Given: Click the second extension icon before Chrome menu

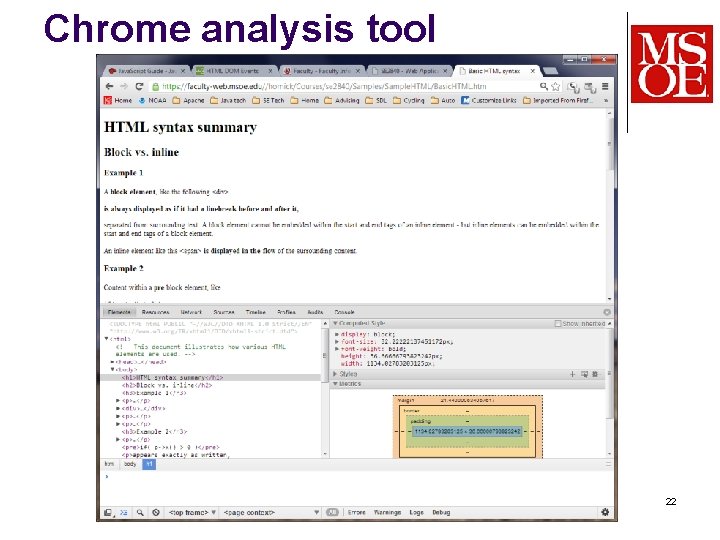Looking at the screenshot, I should coord(590,87).
